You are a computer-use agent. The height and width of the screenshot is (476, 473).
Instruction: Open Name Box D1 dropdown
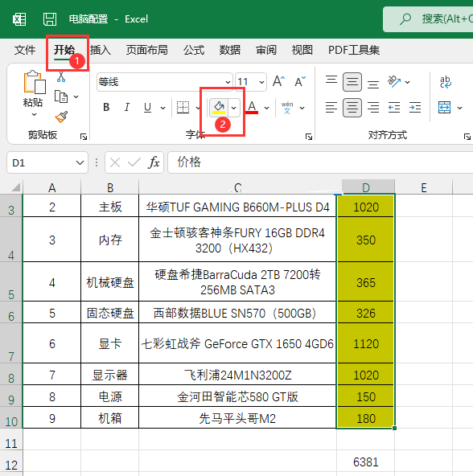click(x=80, y=162)
